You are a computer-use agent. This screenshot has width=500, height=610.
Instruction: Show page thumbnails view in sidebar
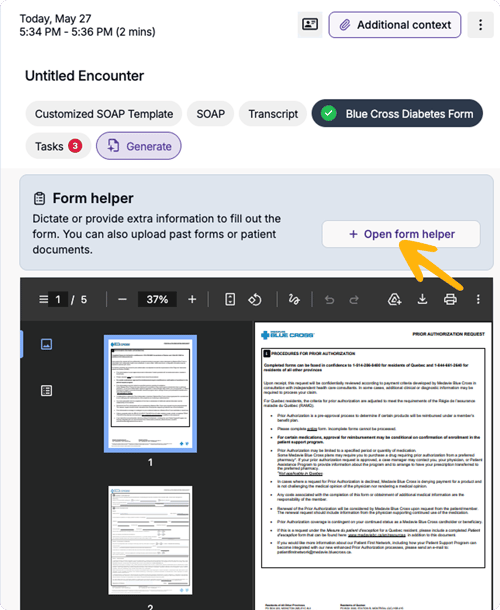click(47, 344)
